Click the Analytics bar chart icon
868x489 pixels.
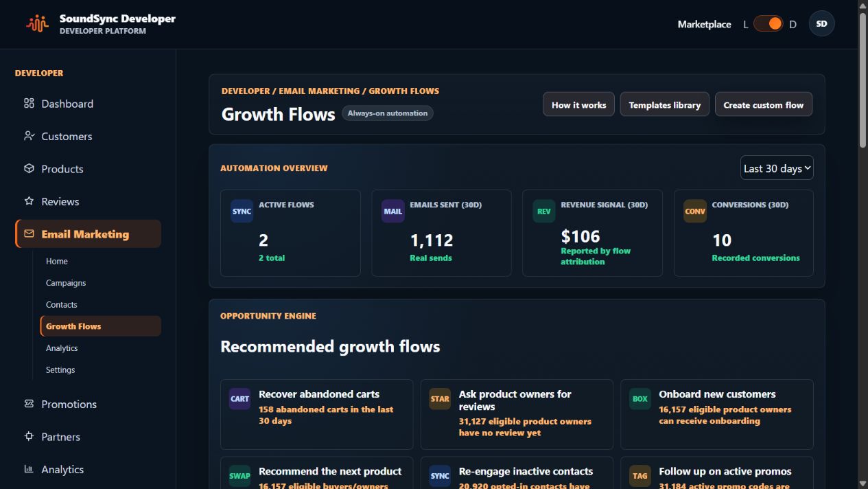[29, 469]
